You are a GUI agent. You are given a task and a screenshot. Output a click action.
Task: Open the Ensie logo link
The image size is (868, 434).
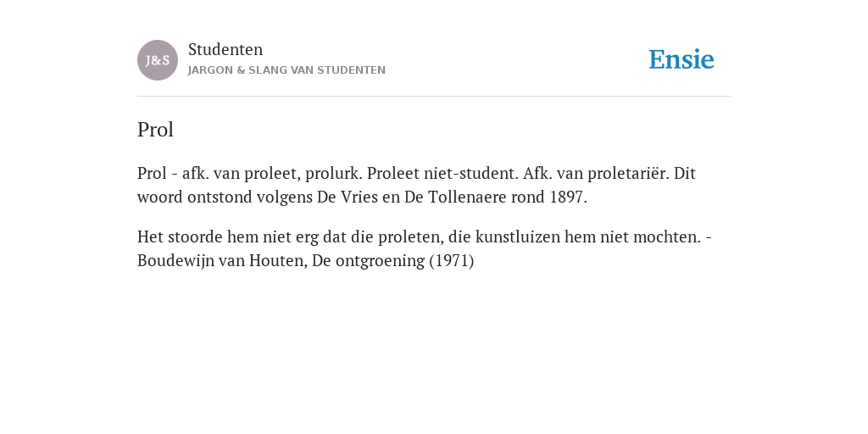click(682, 59)
